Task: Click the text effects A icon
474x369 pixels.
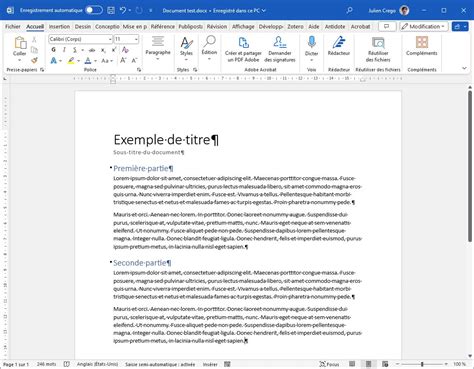Action: coord(53,61)
